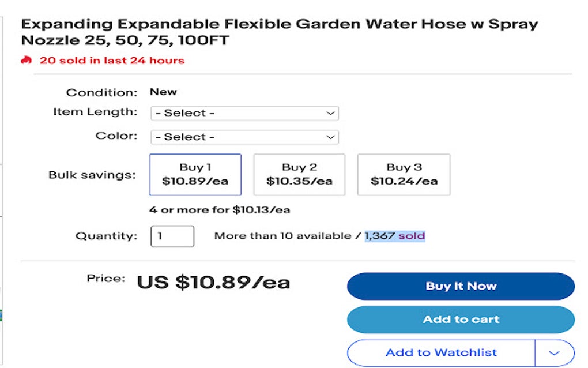The width and height of the screenshot is (588, 368).
Task: Open the Color selector
Action: click(x=244, y=137)
